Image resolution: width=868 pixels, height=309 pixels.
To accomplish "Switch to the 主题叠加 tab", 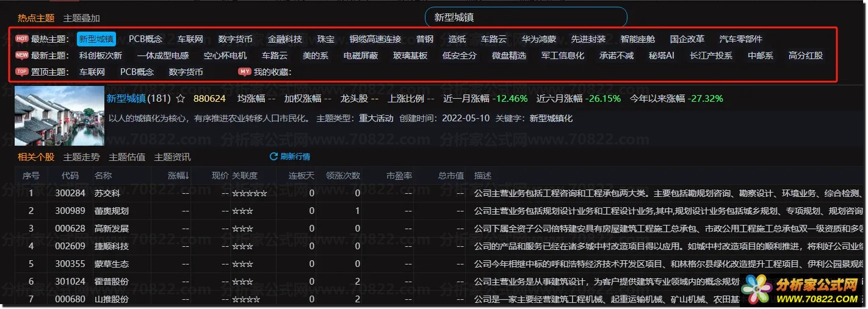I will tap(82, 18).
